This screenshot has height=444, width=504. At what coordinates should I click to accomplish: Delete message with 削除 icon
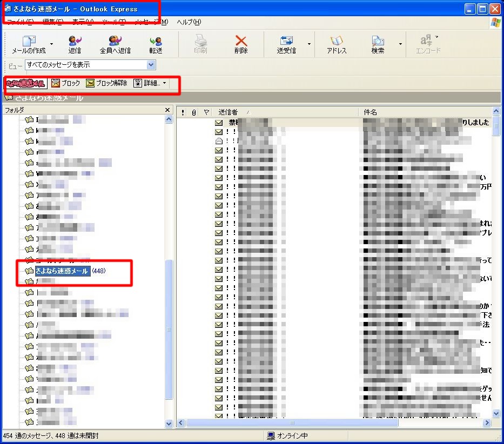point(241,44)
